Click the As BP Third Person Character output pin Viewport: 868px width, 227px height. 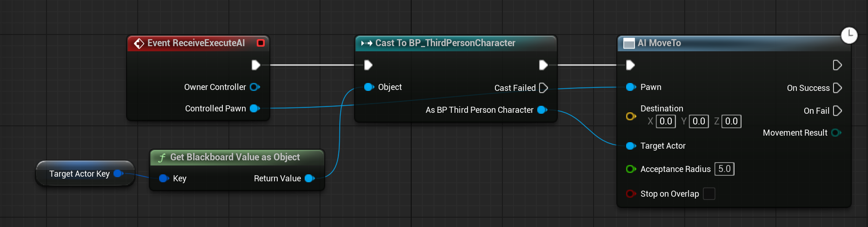pos(542,110)
